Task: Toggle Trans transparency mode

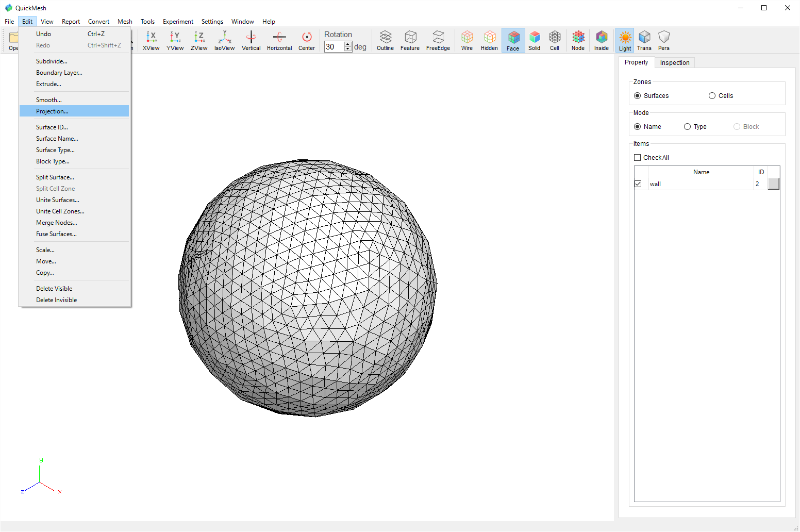Action: [644, 40]
